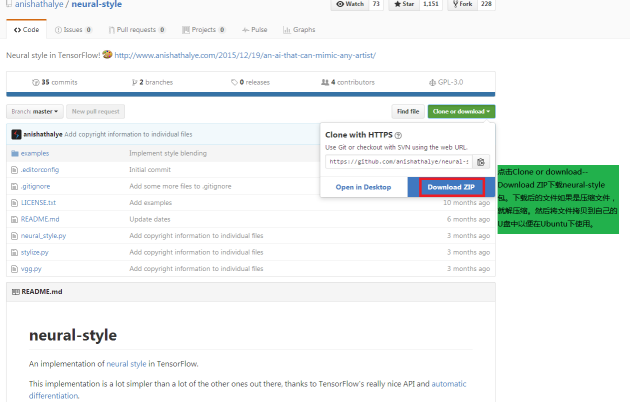The image size is (630, 402).
Task: Click the file icon next to .editorconfig
Action: coord(14,170)
